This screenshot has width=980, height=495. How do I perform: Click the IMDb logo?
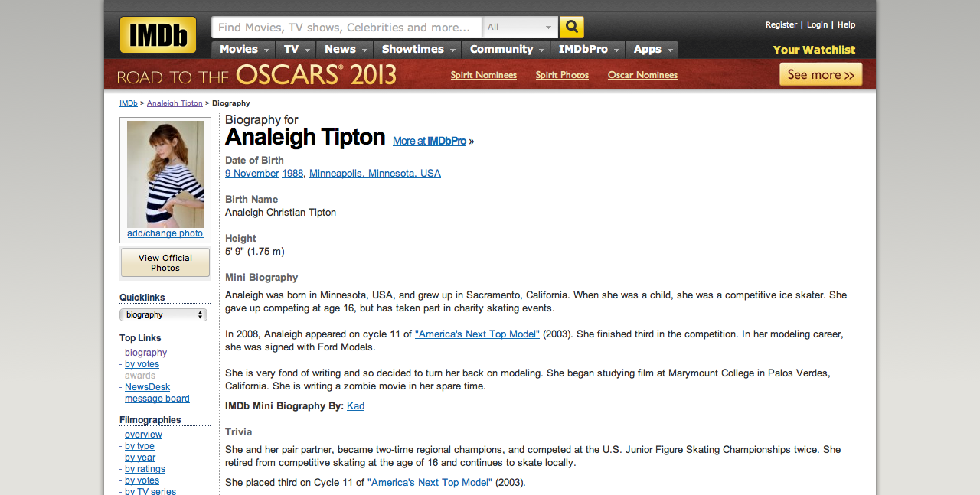point(158,35)
